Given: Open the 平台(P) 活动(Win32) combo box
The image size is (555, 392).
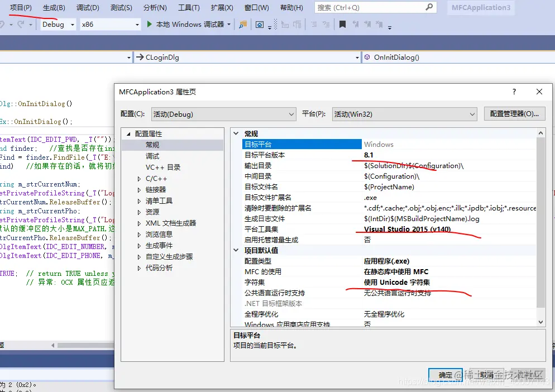Looking at the screenshot, I should [x=405, y=114].
